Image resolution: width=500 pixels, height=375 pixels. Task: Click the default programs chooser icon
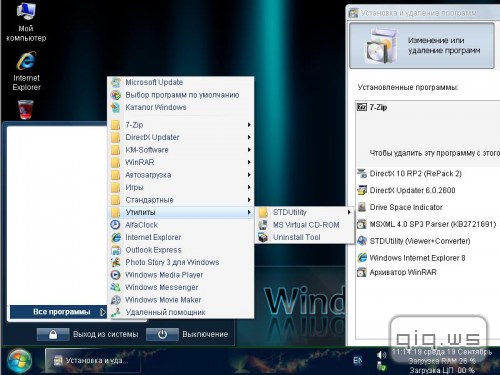[x=116, y=95]
